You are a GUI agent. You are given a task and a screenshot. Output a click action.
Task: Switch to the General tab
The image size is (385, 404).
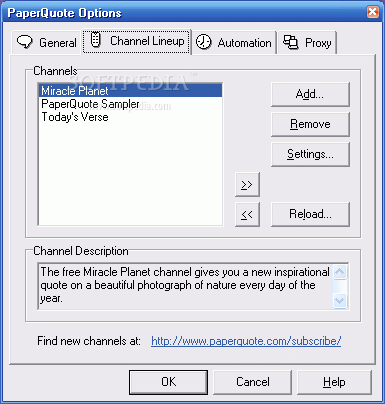[x=47, y=42]
